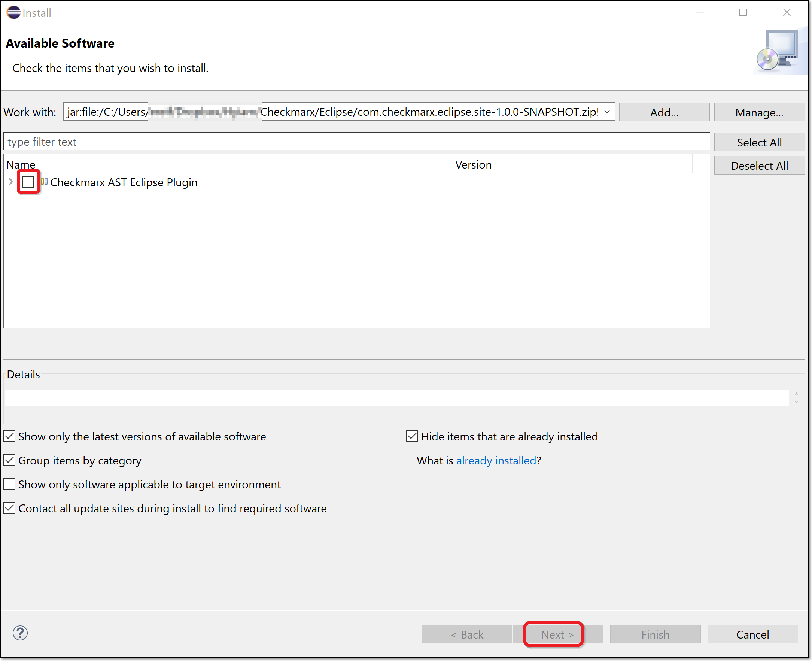Click the Select All button

point(759,142)
